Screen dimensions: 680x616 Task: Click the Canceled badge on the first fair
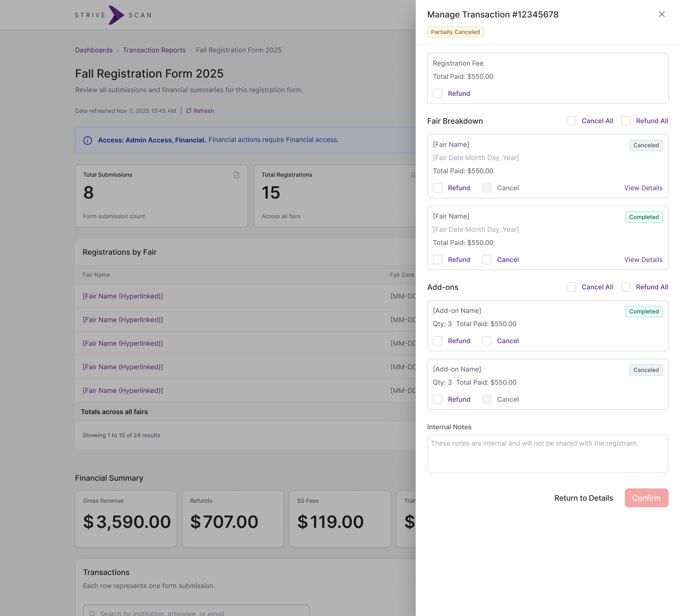(646, 145)
